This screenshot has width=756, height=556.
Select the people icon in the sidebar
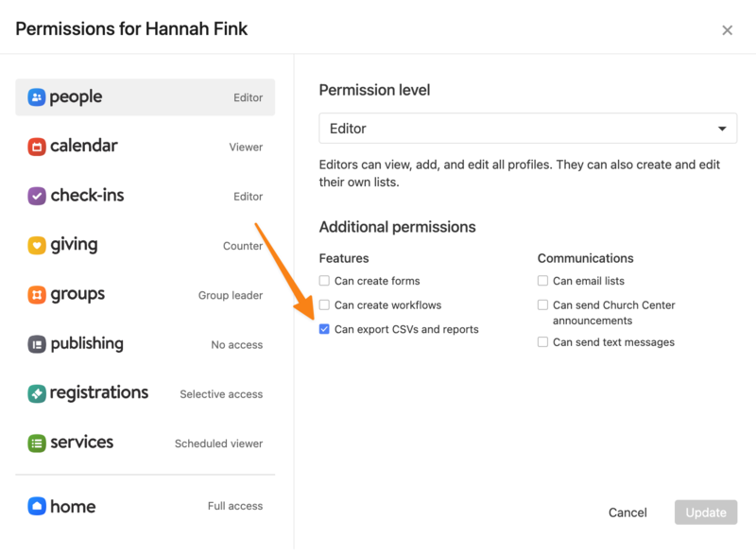click(x=35, y=96)
